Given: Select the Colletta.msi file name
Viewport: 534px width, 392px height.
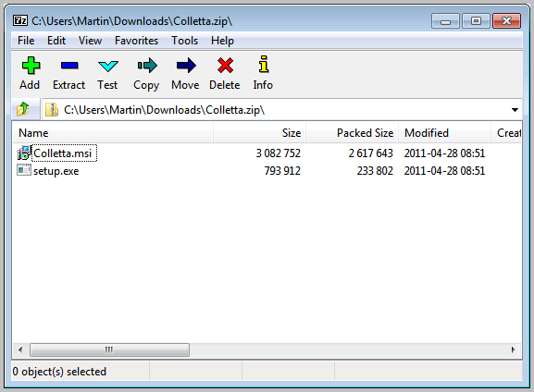Looking at the screenshot, I should click(x=63, y=153).
